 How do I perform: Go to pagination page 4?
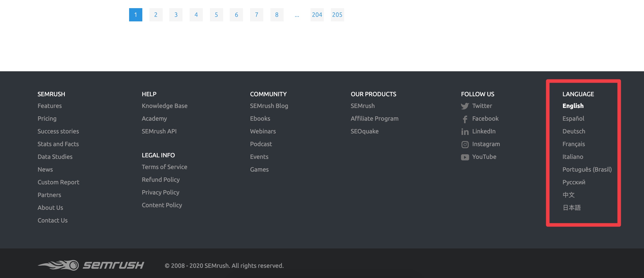point(196,15)
